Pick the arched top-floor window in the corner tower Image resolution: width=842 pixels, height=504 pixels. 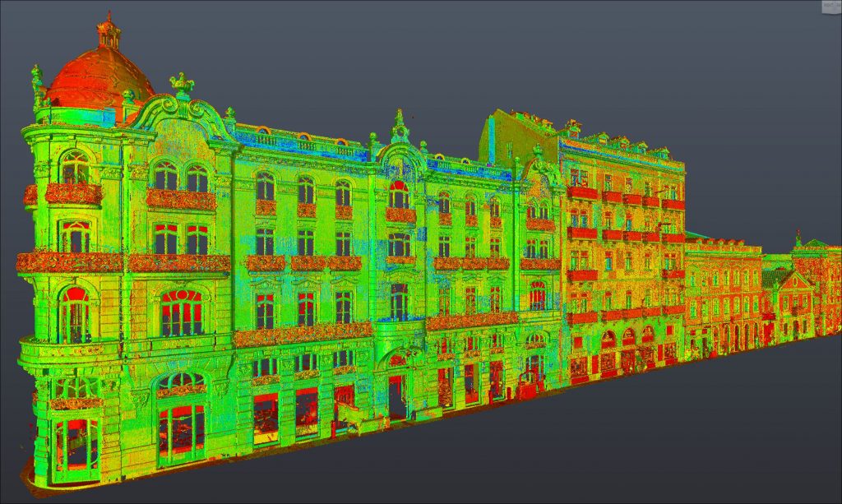click(x=75, y=168)
